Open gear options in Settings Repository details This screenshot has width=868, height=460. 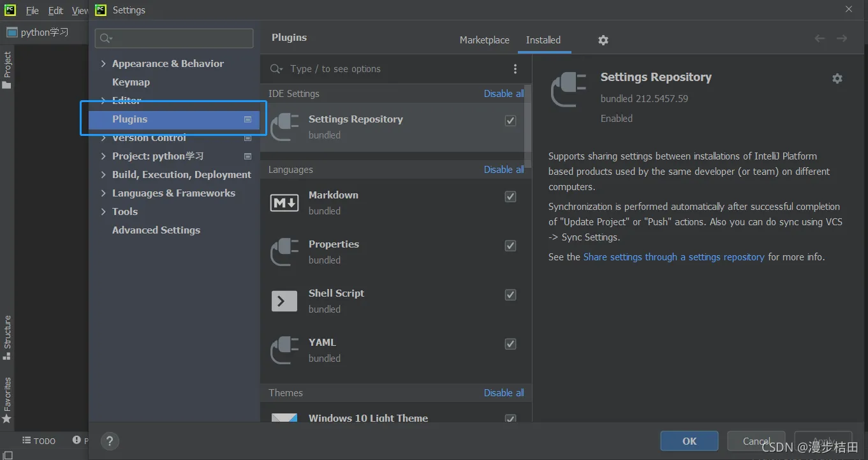click(837, 78)
